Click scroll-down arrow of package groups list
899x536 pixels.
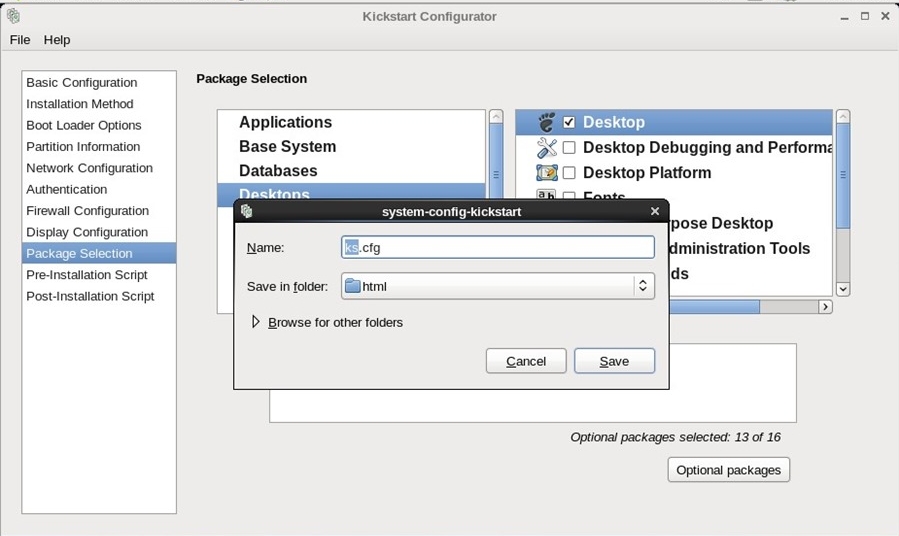[842, 289]
